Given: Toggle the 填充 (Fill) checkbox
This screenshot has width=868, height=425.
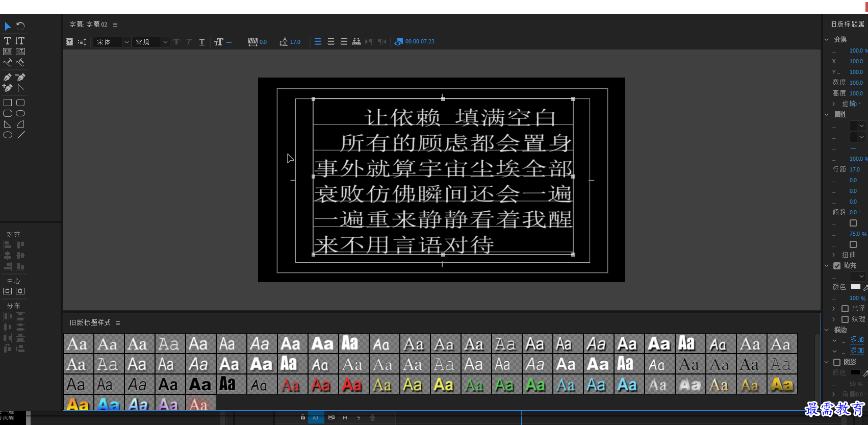Looking at the screenshot, I should pos(837,266).
